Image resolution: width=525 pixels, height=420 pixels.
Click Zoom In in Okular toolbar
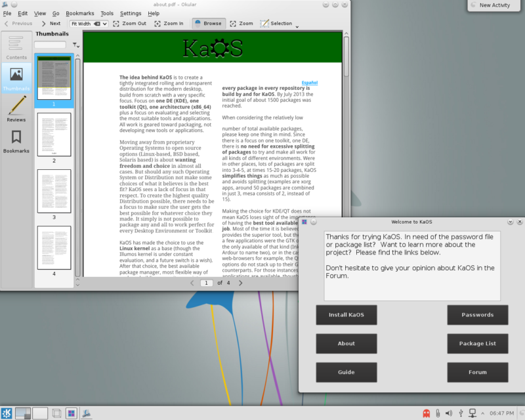[169, 24]
